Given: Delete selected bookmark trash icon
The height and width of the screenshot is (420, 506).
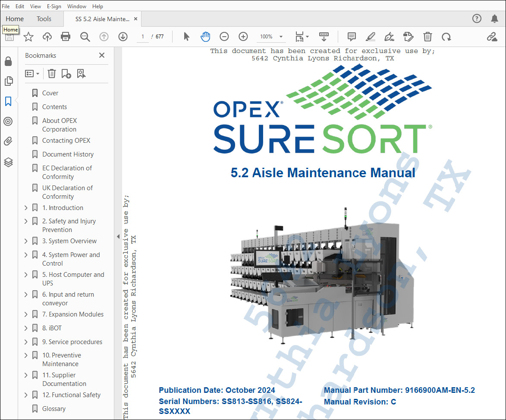Looking at the screenshot, I should point(52,74).
